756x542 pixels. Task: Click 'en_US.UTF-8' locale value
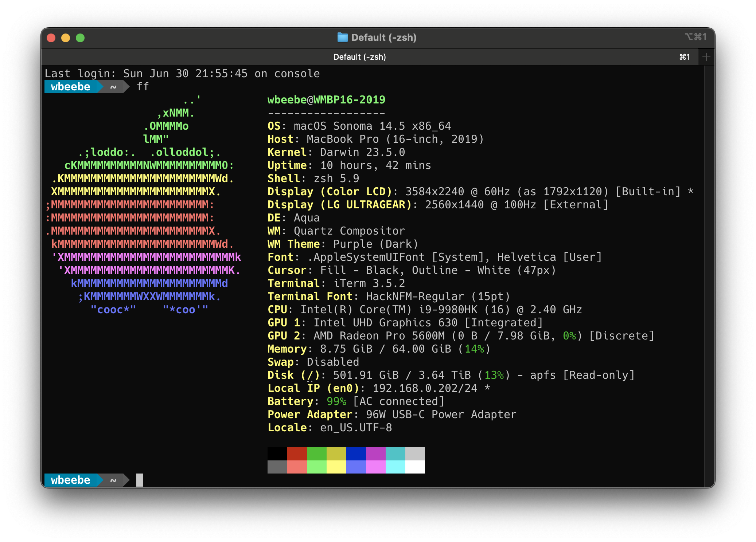coord(356,428)
